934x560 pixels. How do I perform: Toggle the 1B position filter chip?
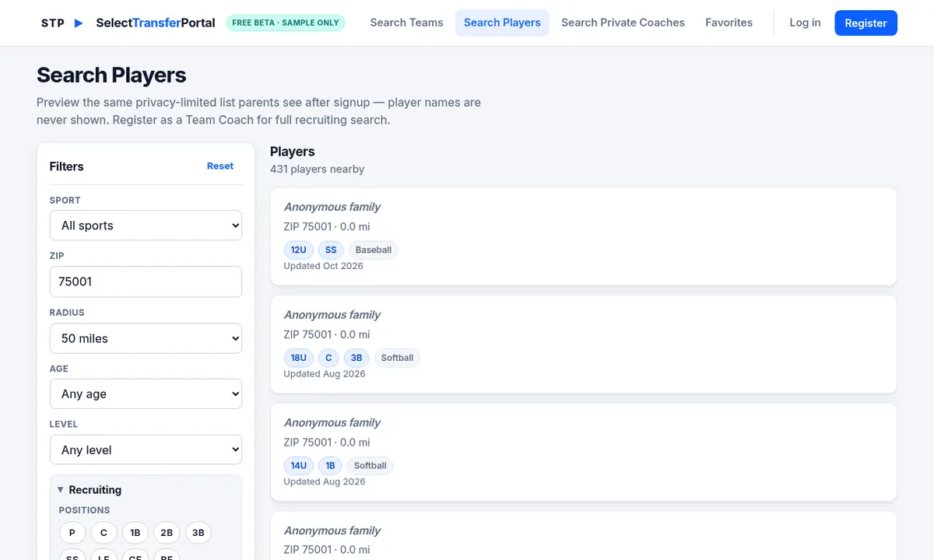click(x=135, y=533)
